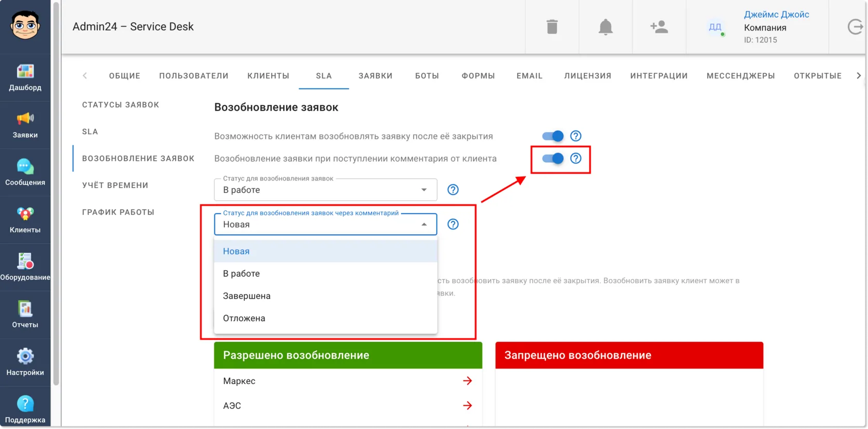The width and height of the screenshot is (868, 429).
Task: Open Отчеты in the sidebar
Action: point(25,315)
